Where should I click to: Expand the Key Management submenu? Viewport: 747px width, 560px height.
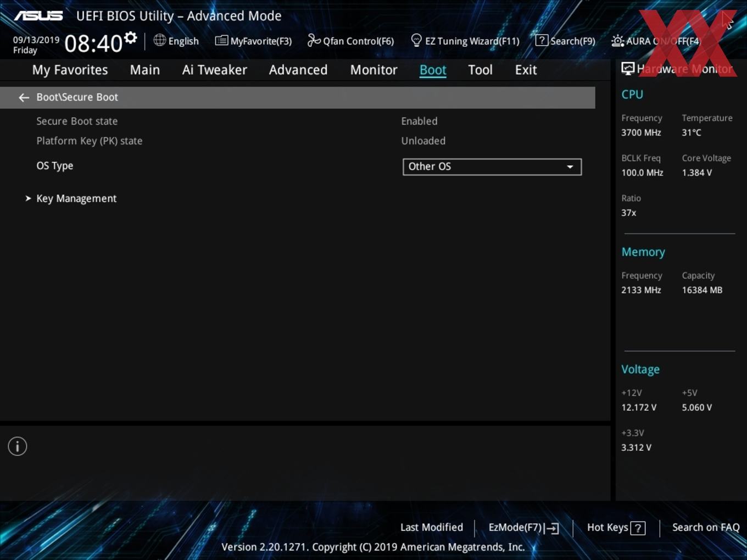coord(76,199)
